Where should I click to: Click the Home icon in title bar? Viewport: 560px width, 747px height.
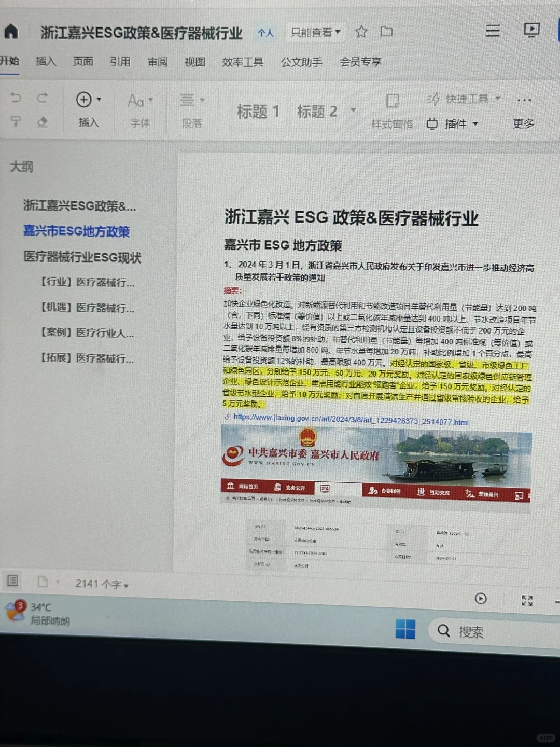tap(11, 32)
